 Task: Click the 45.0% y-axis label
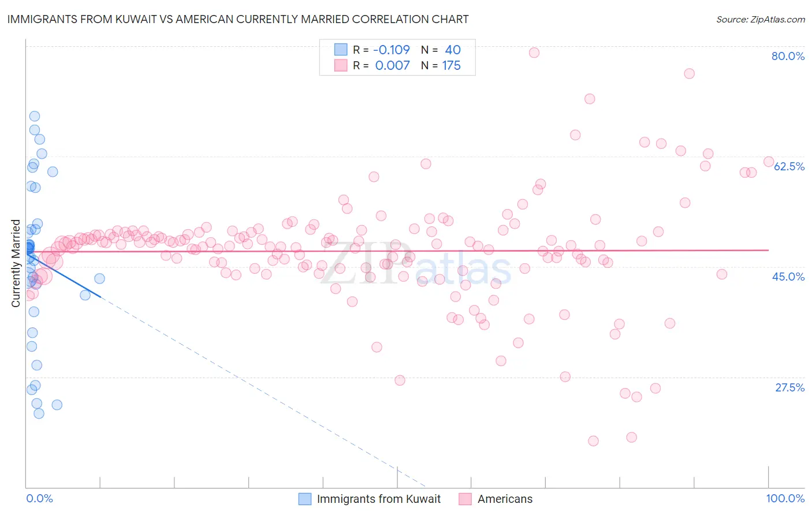788,277
